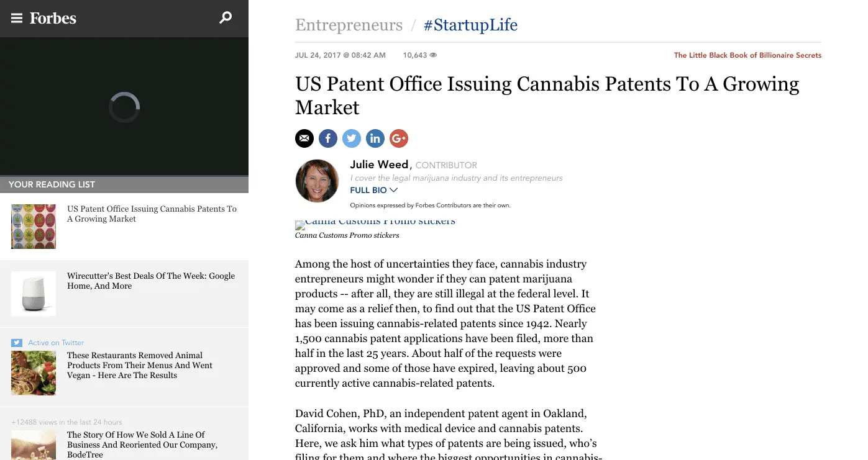Click Julie Weed's profile photo
This screenshot has width=868, height=460.
coord(317,181)
